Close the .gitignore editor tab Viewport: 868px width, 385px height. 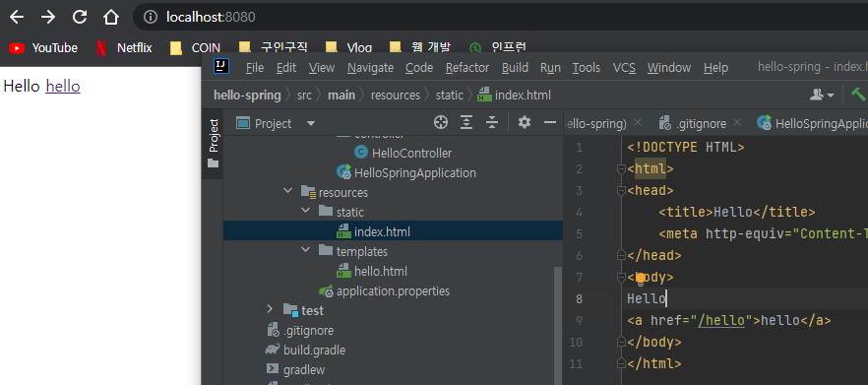[x=737, y=123]
